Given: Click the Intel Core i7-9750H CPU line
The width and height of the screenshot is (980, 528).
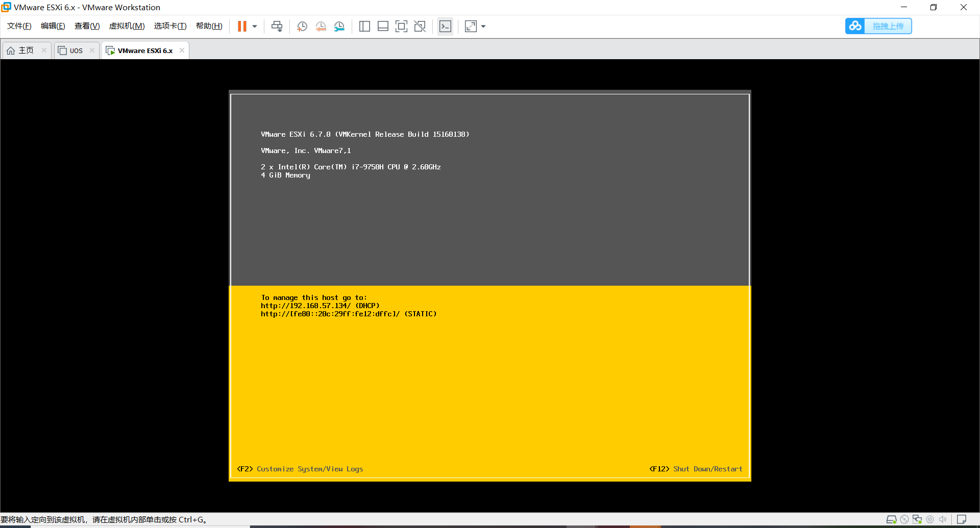Looking at the screenshot, I should coord(351,167).
